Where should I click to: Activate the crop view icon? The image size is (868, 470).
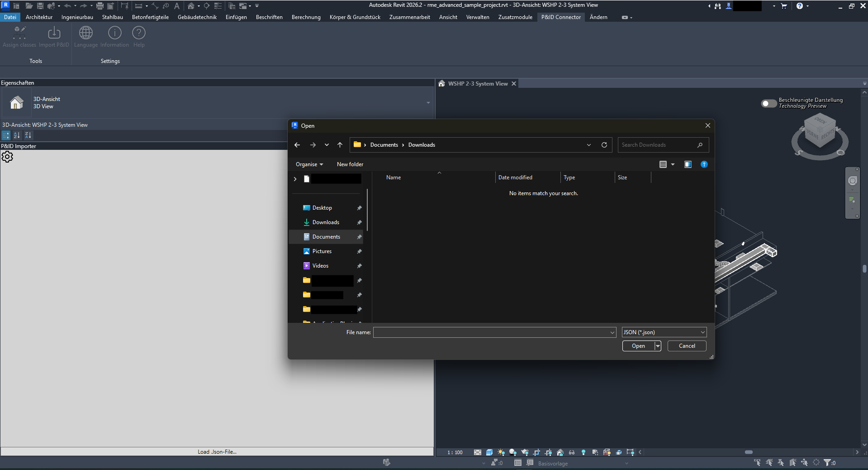(537, 452)
